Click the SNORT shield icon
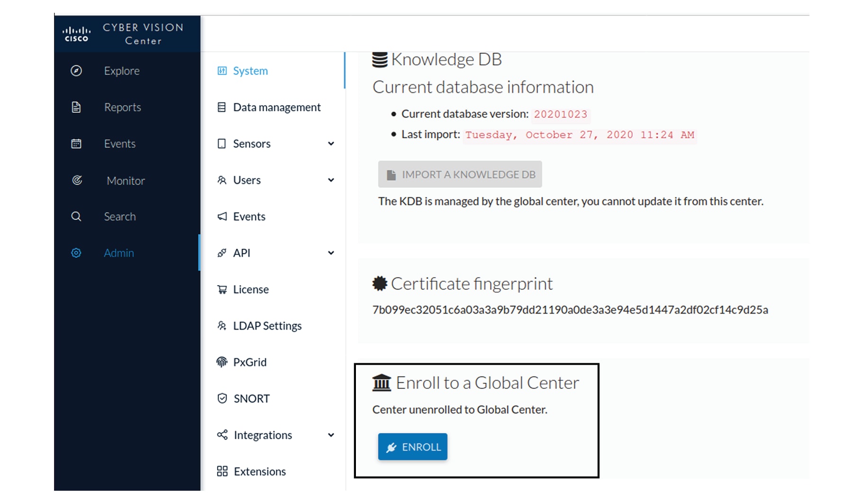Image resolution: width=864 pixels, height=504 pixels. pos(222,398)
